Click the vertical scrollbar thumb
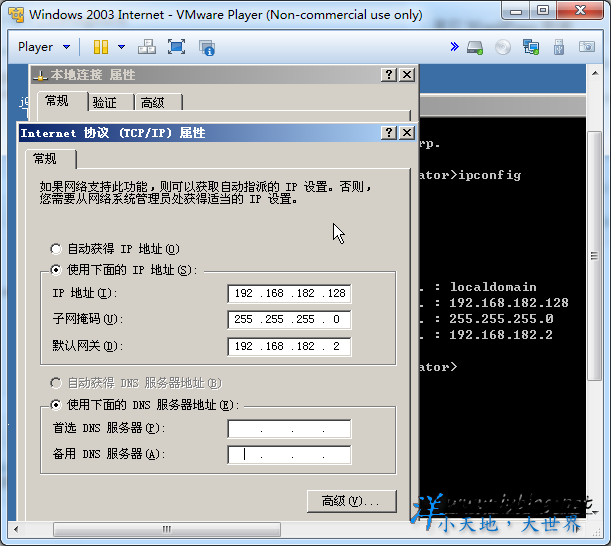The image size is (611, 546). [594, 256]
